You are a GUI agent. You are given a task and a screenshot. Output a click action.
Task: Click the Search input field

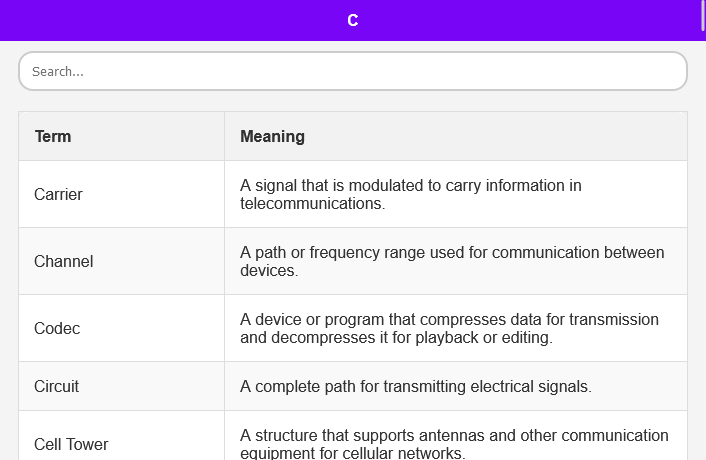point(352,72)
